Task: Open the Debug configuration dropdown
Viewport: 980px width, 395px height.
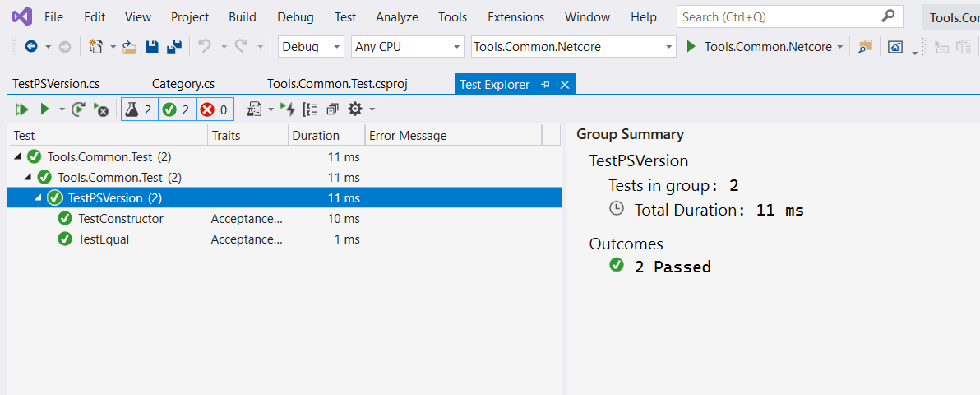Action: click(312, 47)
